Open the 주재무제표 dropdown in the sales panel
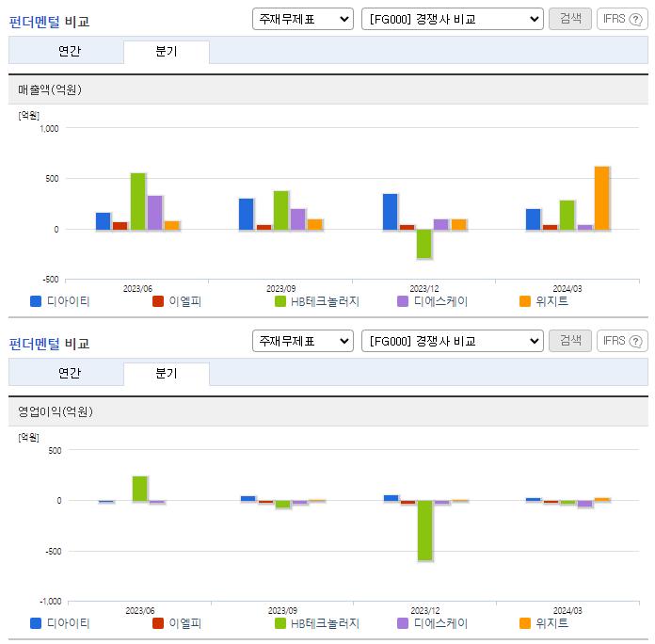The width and height of the screenshot is (655, 644). 303,19
